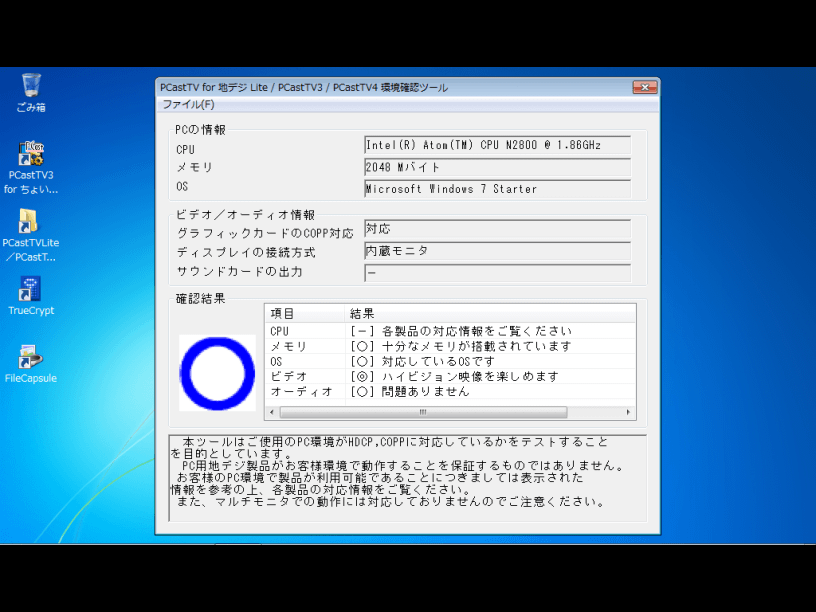The height and width of the screenshot is (612, 816).
Task: Click result text 対応しているOSです
Action: click(x=438, y=361)
